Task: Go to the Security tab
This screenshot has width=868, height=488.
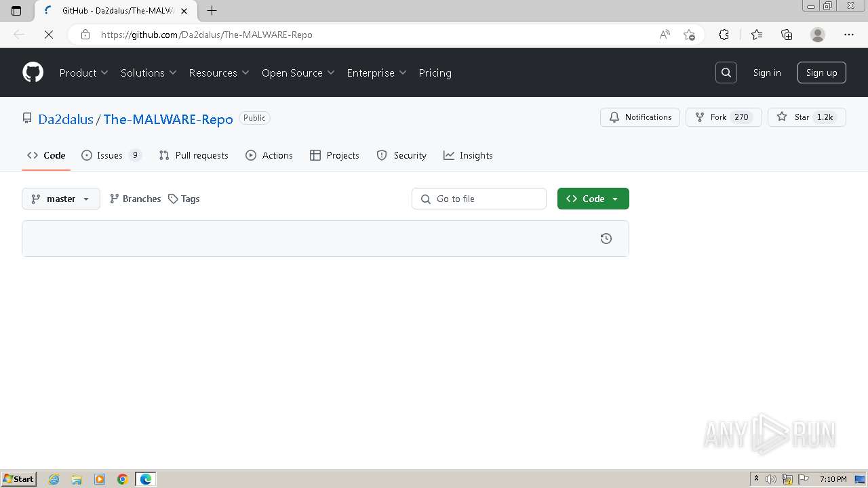Action: coord(401,155)
